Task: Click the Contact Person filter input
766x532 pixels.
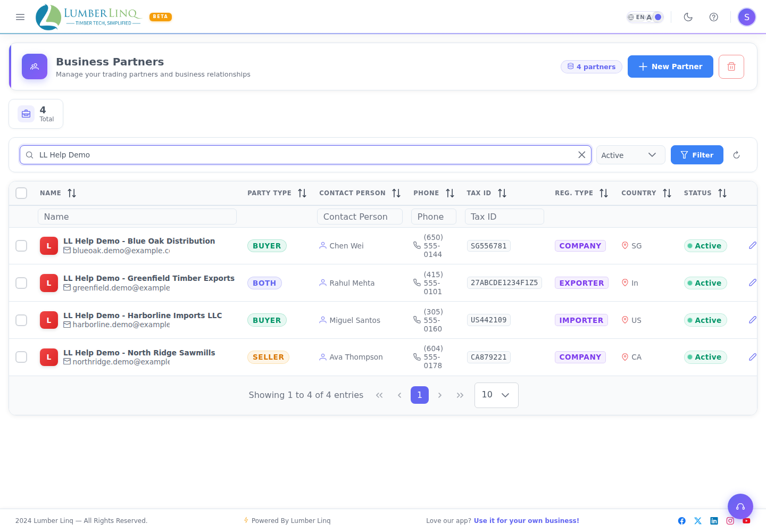Action: [360, 217]
